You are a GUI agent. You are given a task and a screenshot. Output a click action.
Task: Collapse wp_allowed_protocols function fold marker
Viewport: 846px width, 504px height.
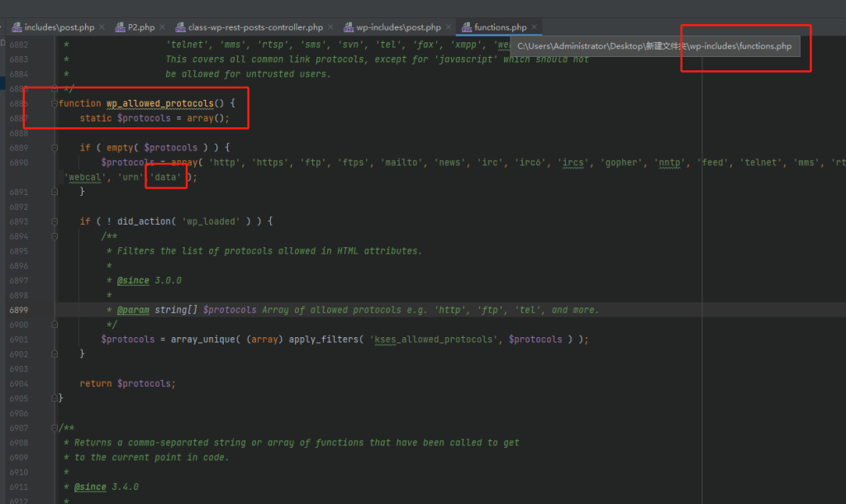[54, 103]
